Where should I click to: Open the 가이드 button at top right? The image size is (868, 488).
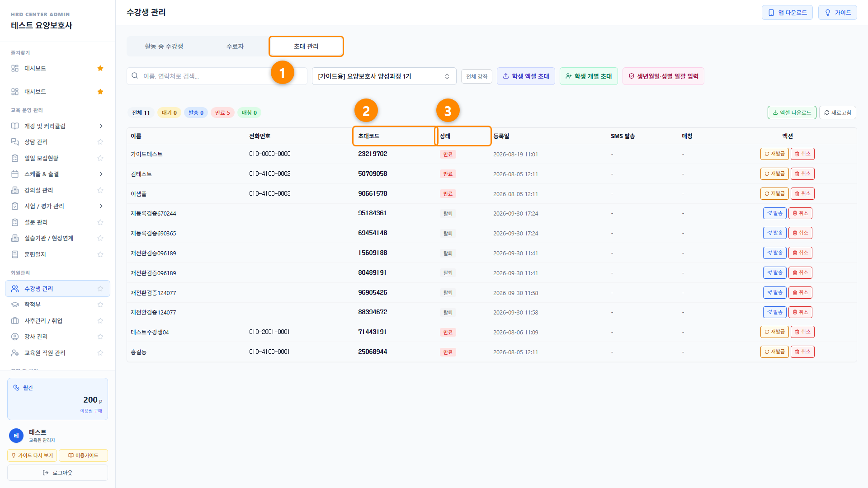tap(837, 13)
